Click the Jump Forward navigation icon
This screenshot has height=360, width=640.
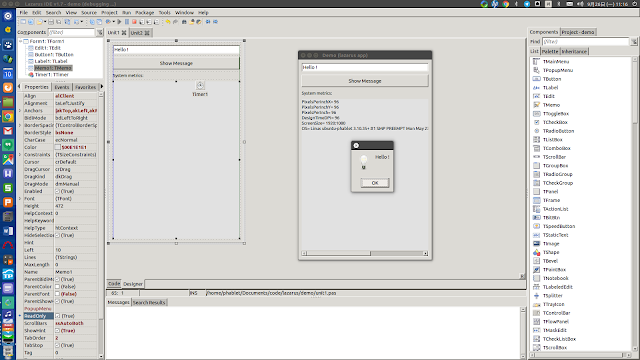click(215, 22)
